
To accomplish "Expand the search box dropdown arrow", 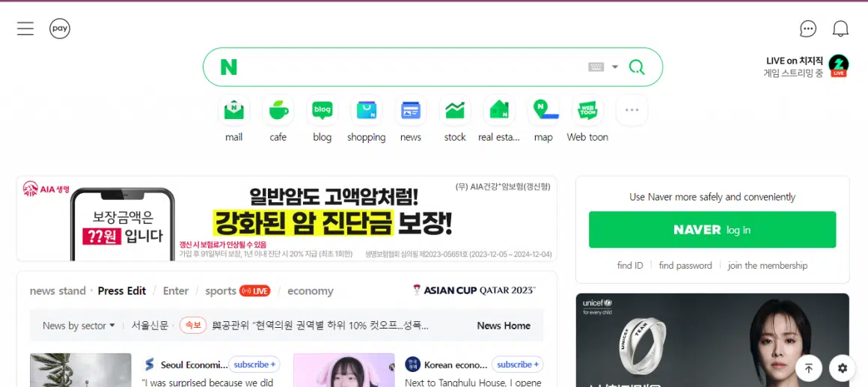I will [615, 67].
